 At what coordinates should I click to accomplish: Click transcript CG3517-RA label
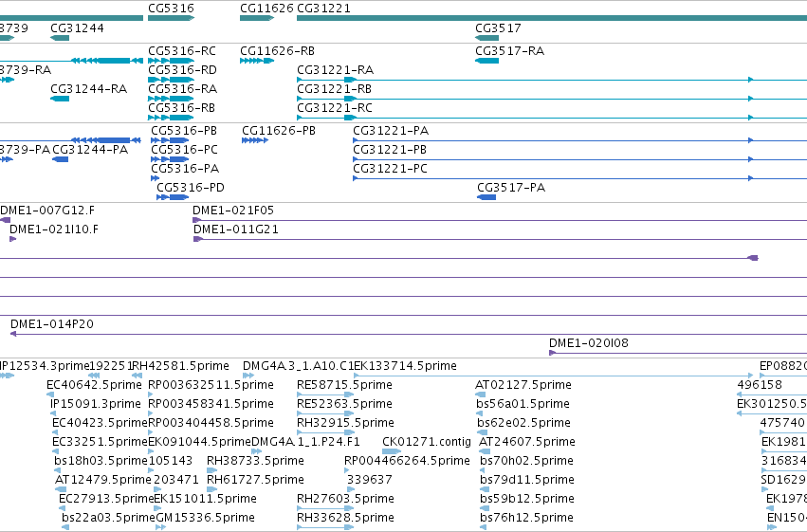click(x=509, y=50)
